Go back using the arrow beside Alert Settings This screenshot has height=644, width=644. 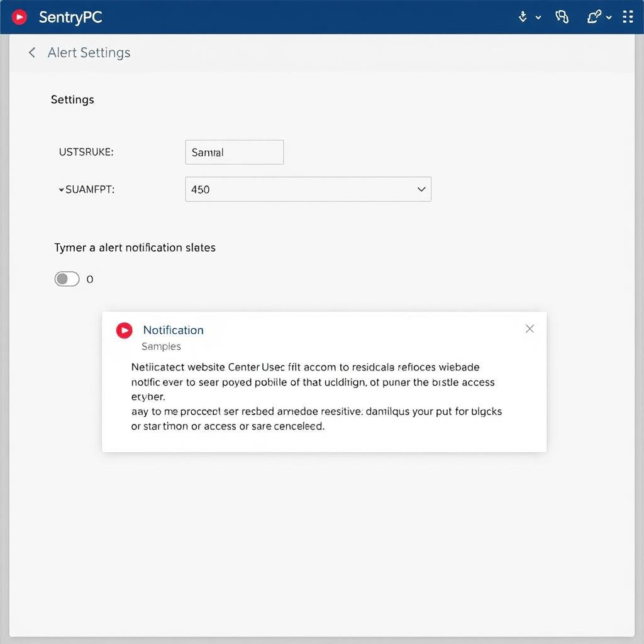[x=32, y=53]
